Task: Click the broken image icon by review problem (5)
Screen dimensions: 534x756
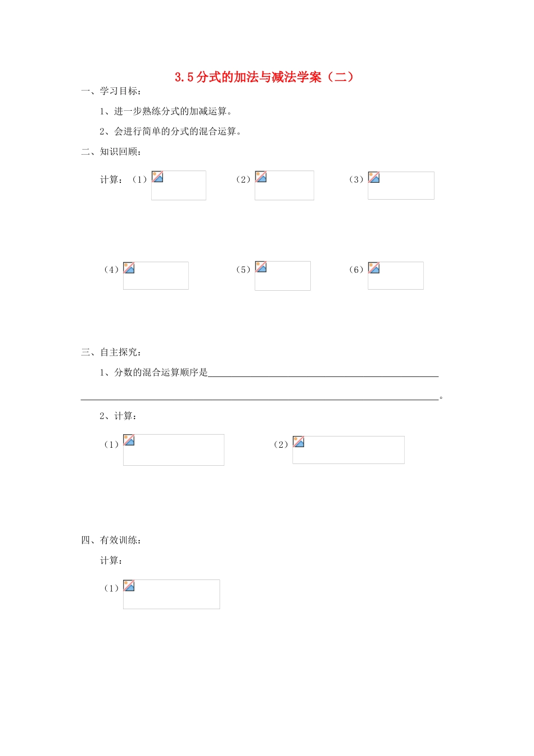Action: tap(261, 267)
